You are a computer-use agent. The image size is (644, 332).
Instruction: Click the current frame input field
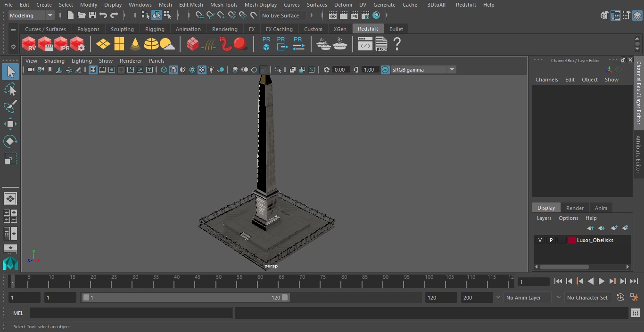[534, 282]
